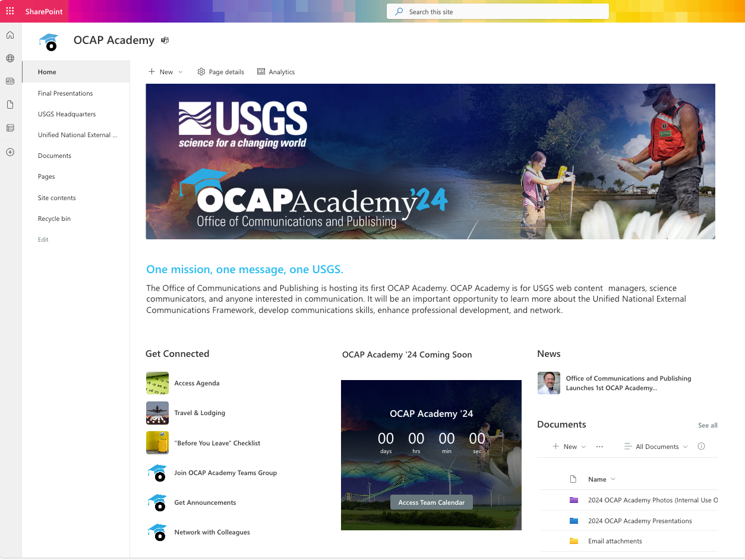This screenshot has width=745, height=560.
Task: Open Travel & Lodging airplane thumbnail
Action: [x=157, y=413]
